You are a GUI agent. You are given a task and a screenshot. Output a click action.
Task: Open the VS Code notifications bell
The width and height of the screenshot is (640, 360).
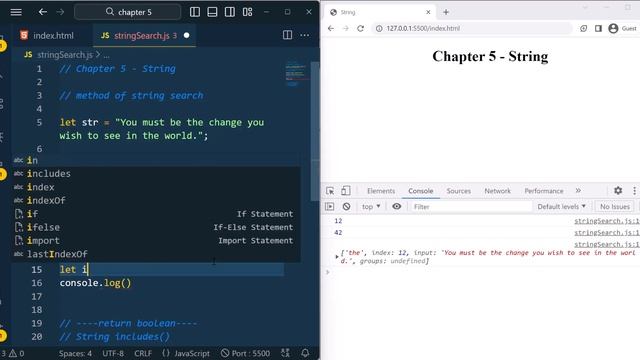pyautogui.click(x=305, y=353)
